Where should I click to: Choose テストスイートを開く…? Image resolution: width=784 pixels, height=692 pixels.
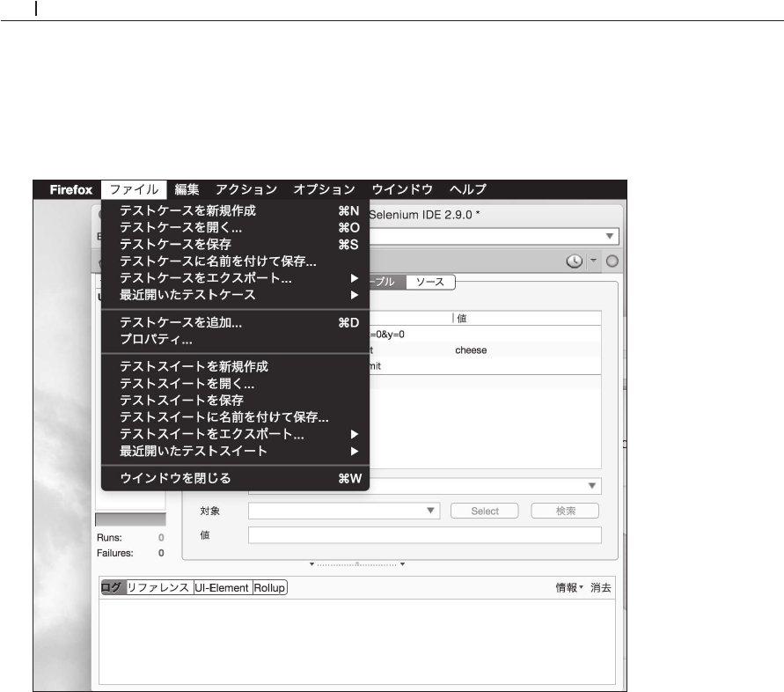pyautogui.click(x=235, y=384)
